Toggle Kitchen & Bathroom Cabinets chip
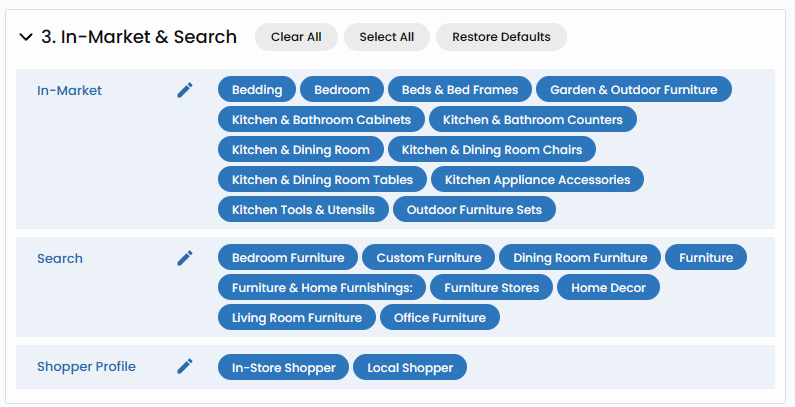The height and width of the screenshot is (407, 795). tap(321, 120)
